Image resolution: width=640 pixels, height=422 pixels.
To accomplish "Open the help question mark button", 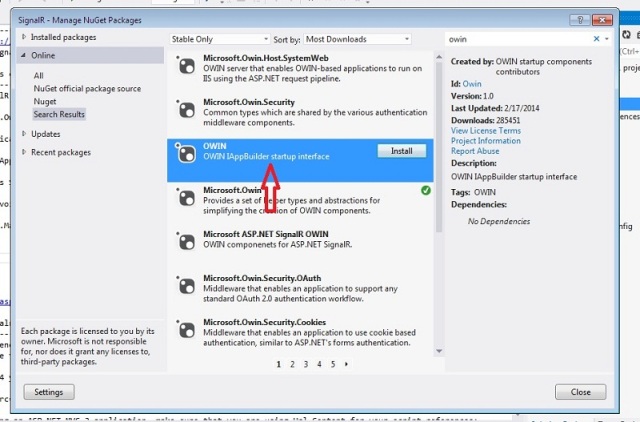I will pos(580,20).
